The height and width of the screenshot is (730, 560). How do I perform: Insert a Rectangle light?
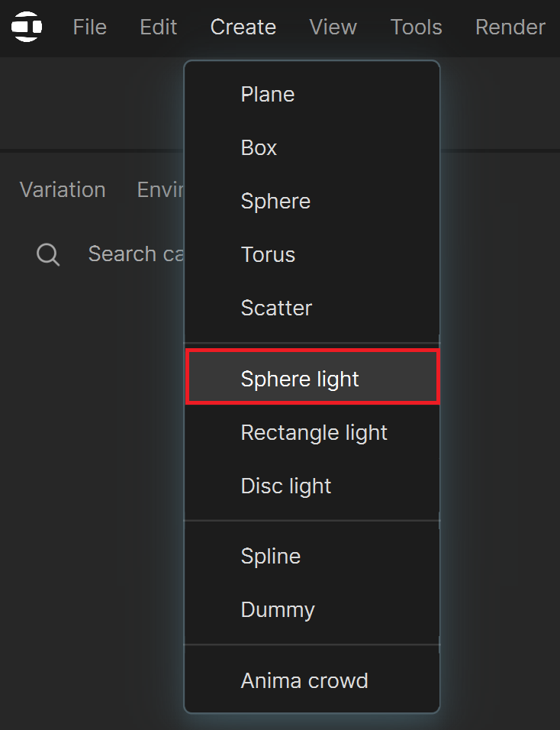pos(312,432)
